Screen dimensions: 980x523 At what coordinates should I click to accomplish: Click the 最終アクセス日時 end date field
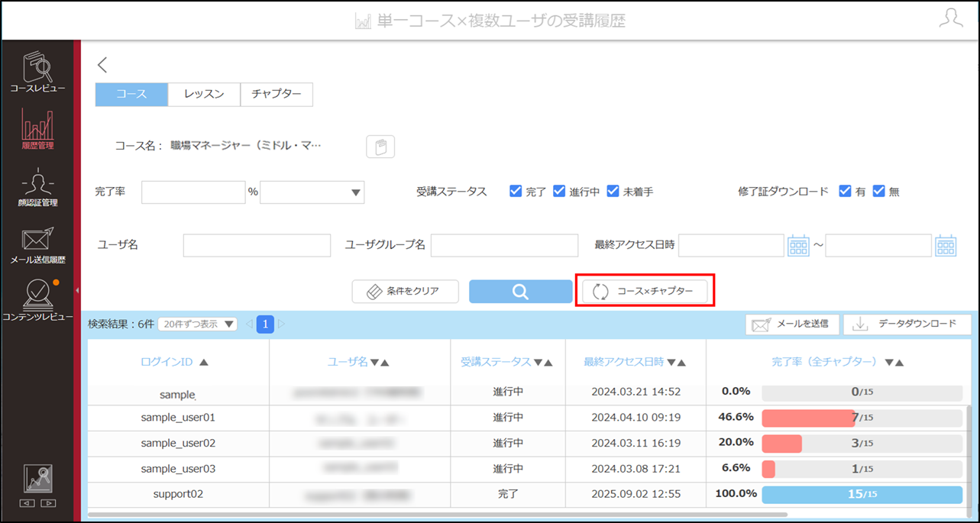pyautogui.click(x=878, y=245)
